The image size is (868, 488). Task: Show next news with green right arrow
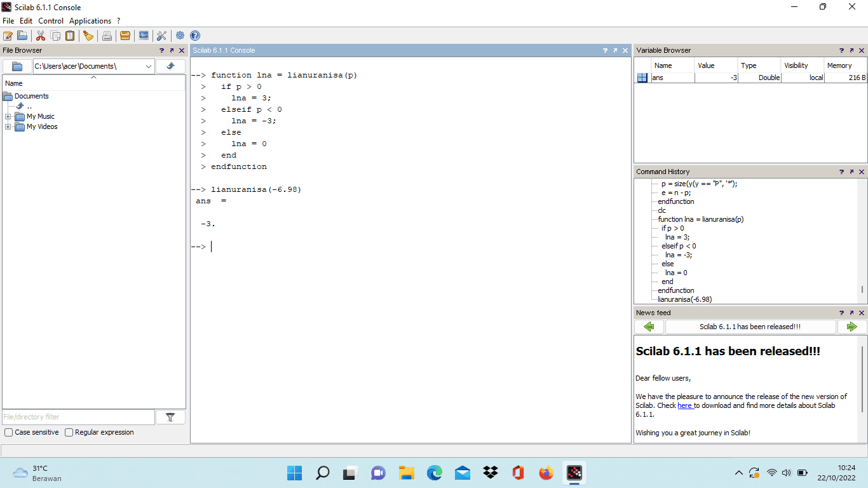pos(852,327)
